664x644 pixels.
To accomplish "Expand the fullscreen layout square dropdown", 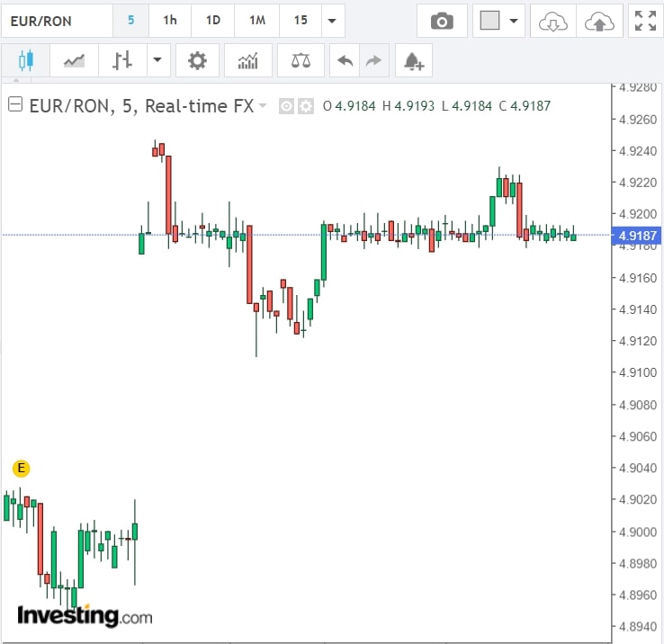I will 514,21.
